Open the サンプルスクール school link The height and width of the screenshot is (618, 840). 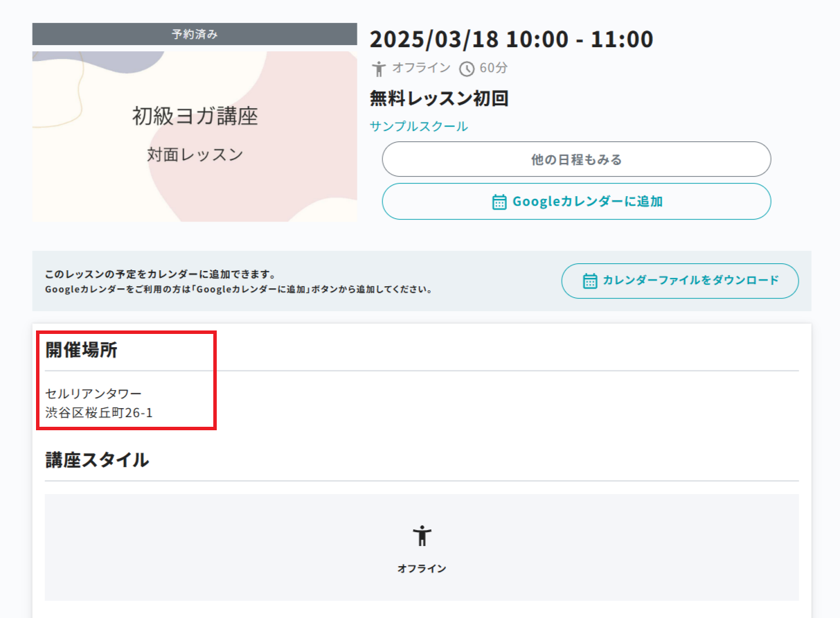pos(419,126)
